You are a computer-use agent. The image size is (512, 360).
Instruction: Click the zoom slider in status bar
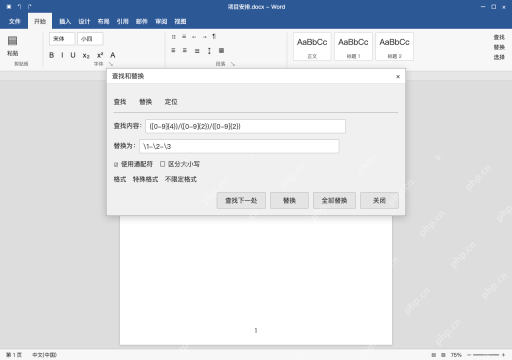(486, 355)
